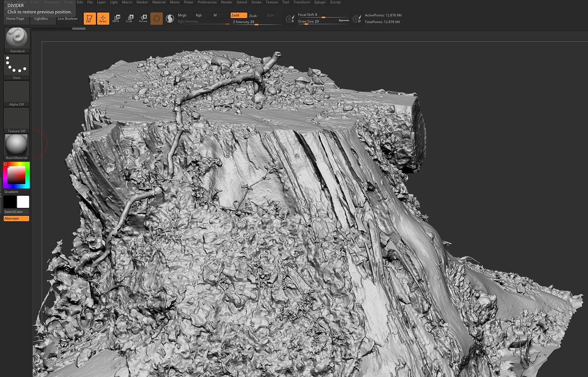
Task: Adjust the Focal Shift slider
Action: tap(323, 15)
